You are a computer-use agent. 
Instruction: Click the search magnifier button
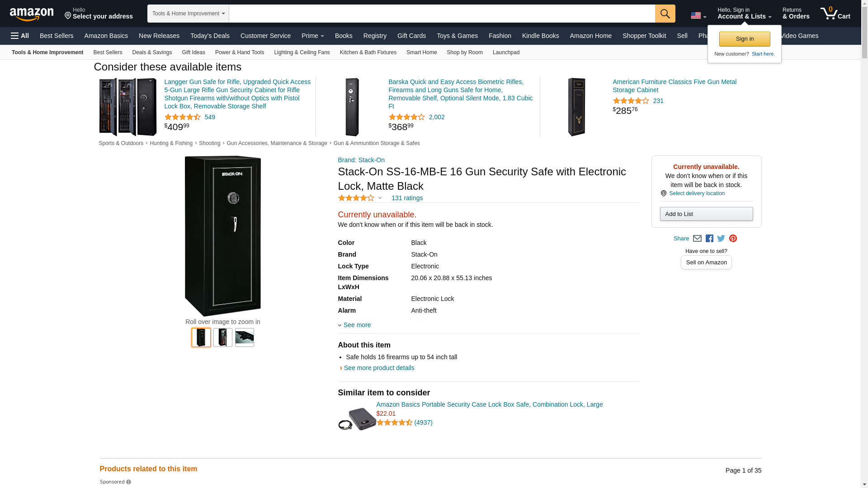[665, 14]
